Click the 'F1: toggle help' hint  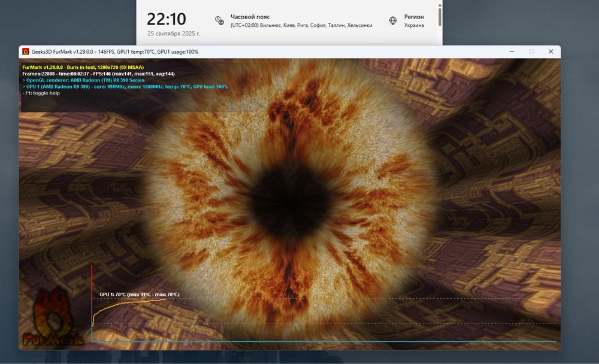click(41, 93)
